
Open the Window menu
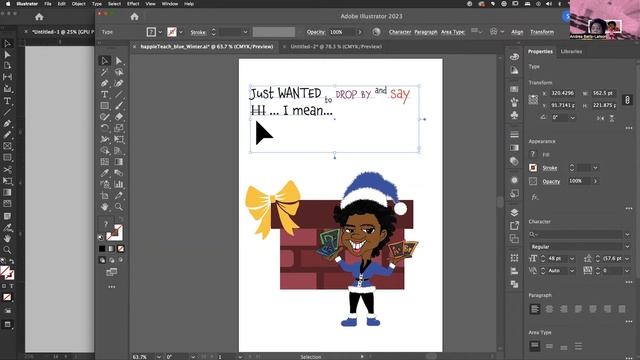170,4
